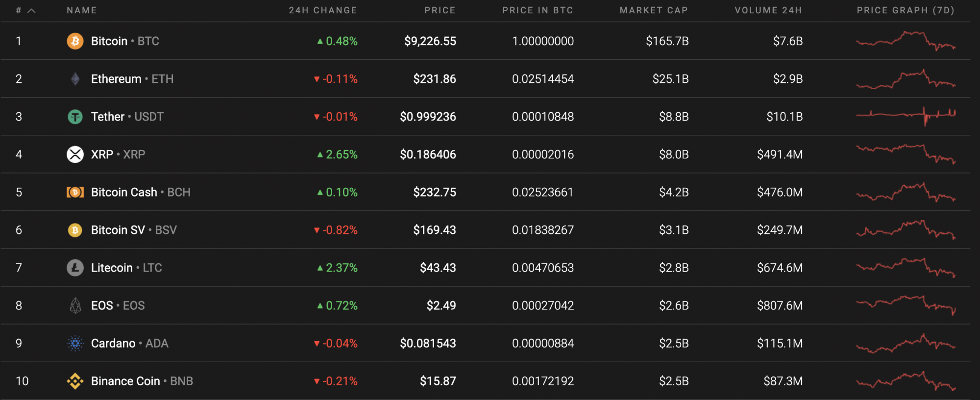Sort table by Market Cap header
Screen dimensions: 980x400
click(x=654, y=10)
